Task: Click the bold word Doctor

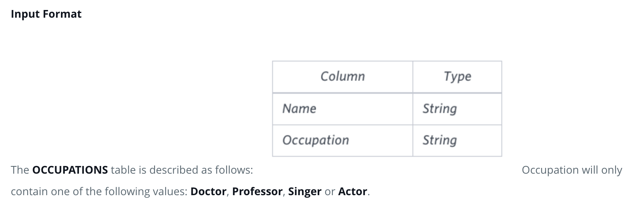Action: coord(208,191)
